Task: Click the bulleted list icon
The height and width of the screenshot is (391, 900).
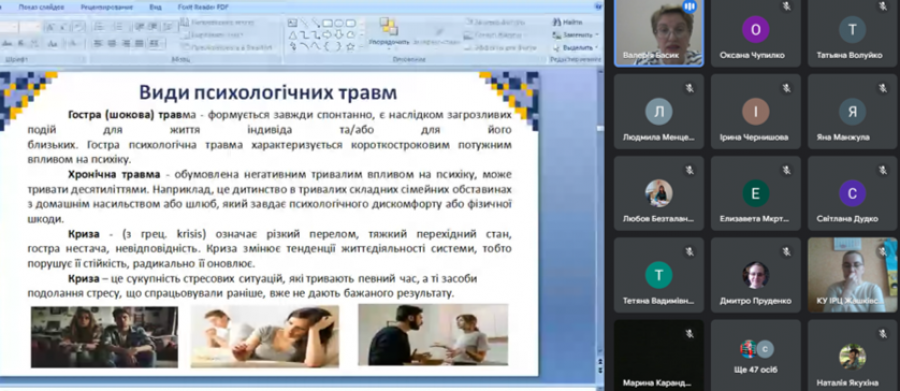Action: [99, 26]
